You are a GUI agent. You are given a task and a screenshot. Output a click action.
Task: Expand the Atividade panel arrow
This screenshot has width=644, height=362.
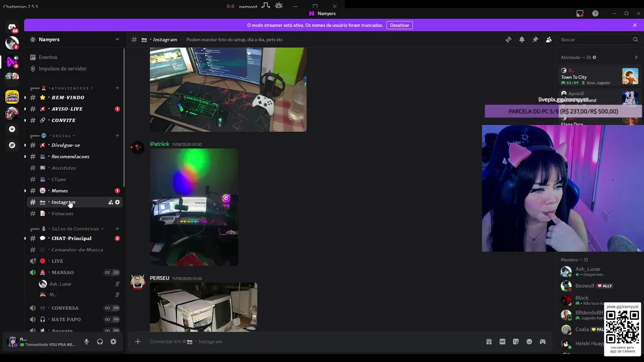click(636, 57)
